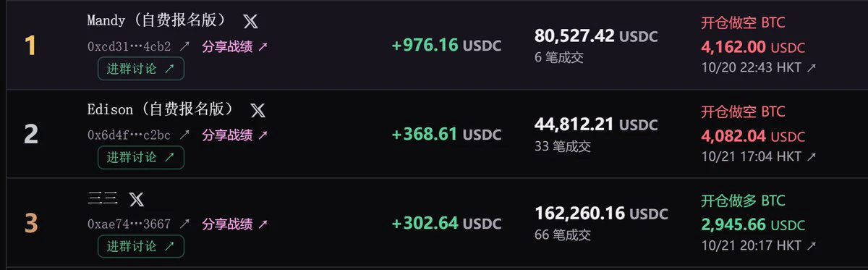868x270 pixels.
Task: Open trade link arrow at 10/21 20:17 HKT
Action: (812, 245)
